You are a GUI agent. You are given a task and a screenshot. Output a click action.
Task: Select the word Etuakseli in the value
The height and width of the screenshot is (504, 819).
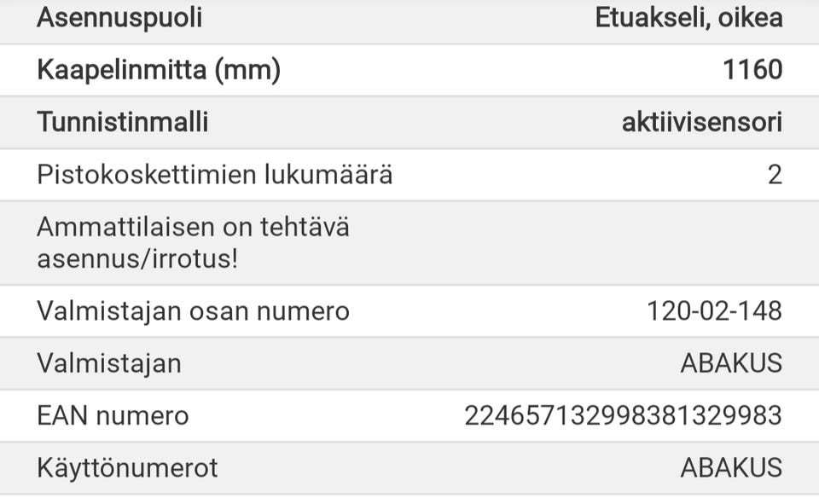click(x=650, y=18)
